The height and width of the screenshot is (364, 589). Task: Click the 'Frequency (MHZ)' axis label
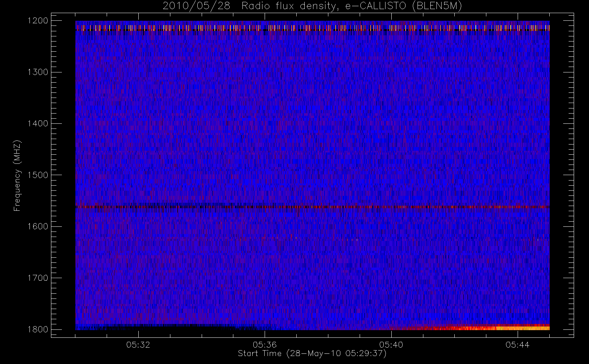pos(17,175)
